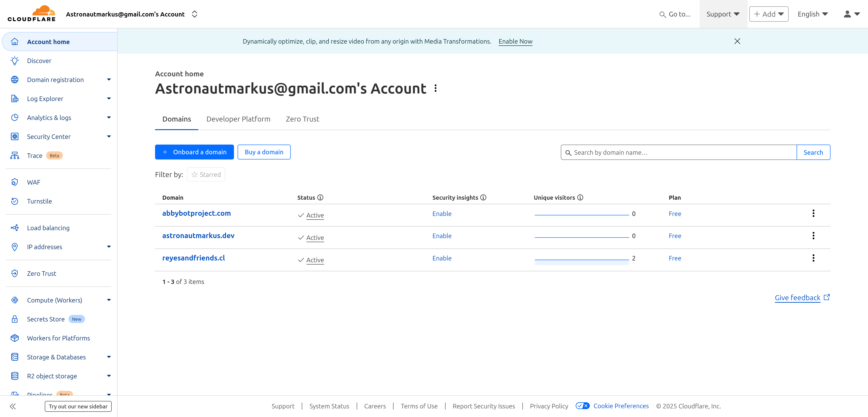Image resolution: width=868 pixels, height=417 pixels.
Task: Open the Give feedback link
Action: pos(797,298)
